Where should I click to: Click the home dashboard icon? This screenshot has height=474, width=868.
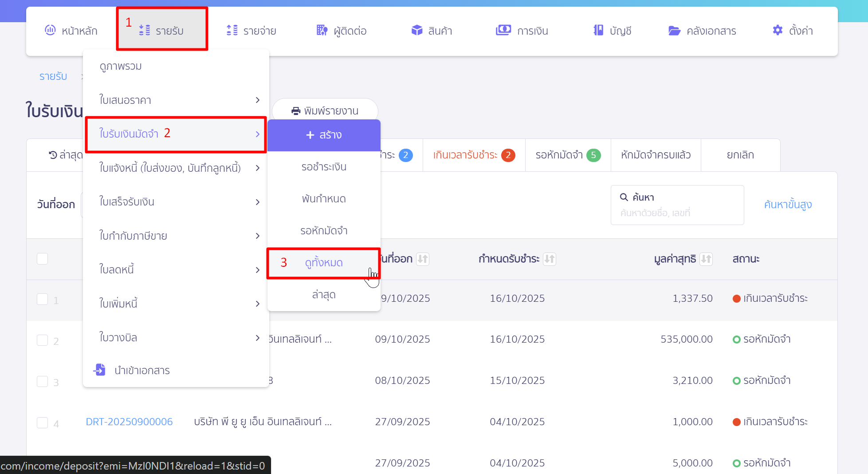[50, 30]
